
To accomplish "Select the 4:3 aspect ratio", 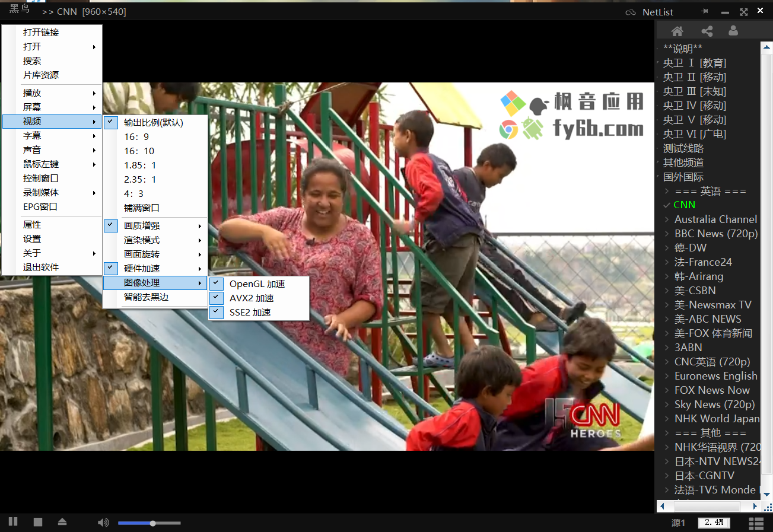I will (155, 194).
